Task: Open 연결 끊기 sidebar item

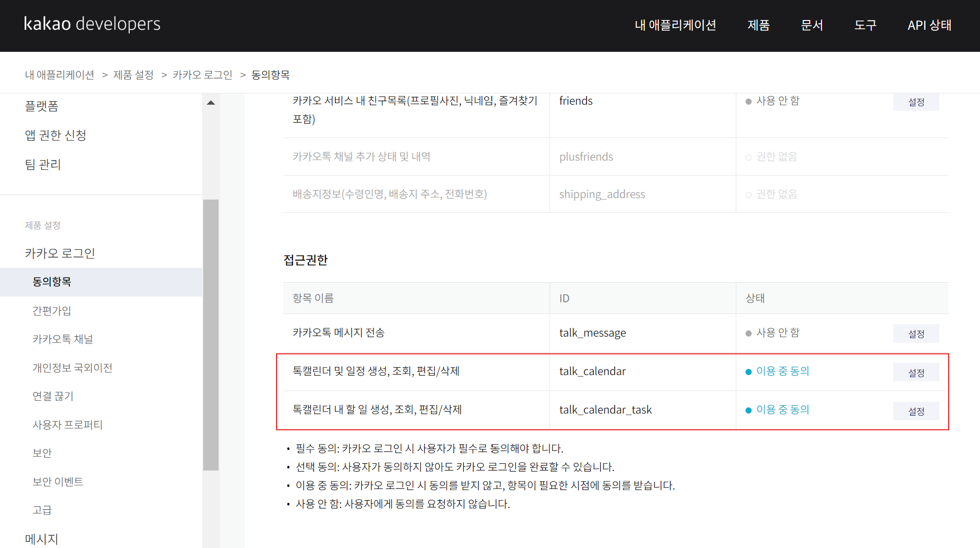Action: 53,396
